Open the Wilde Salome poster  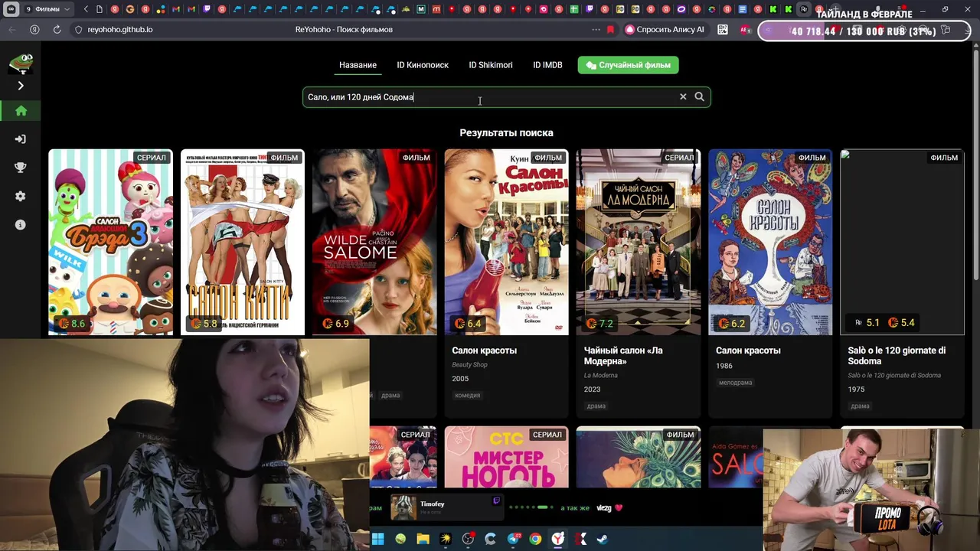tap(374, 242)
